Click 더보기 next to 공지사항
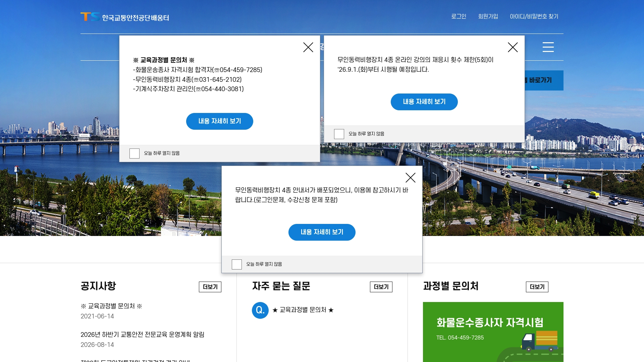Viewport: 644px width, 362px height. [210, 287]
